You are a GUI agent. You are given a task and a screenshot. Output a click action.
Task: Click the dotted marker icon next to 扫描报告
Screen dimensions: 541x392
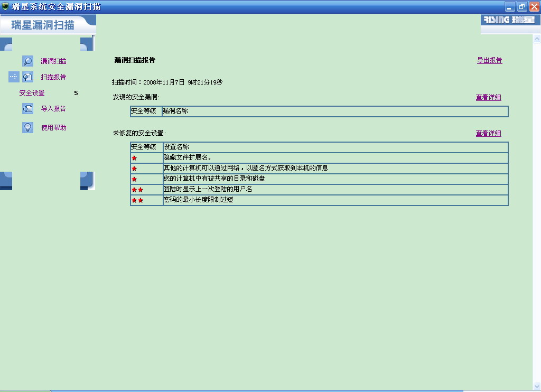(x=14, y=77)
